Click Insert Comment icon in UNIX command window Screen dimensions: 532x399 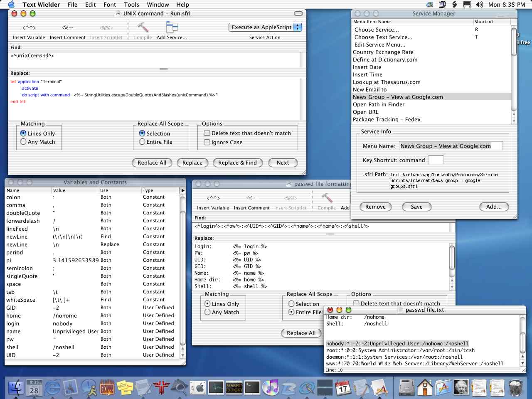(x=68, y=28)
